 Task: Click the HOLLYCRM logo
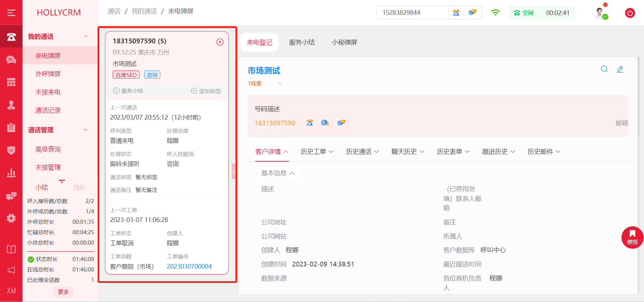coord(59,12)
